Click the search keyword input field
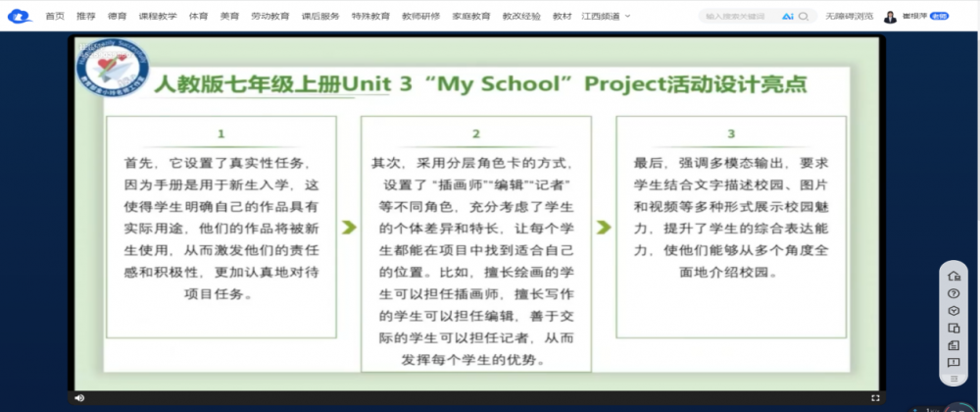Image resolution: width=980 pixels, height=412 pixels. pos(740,17)
